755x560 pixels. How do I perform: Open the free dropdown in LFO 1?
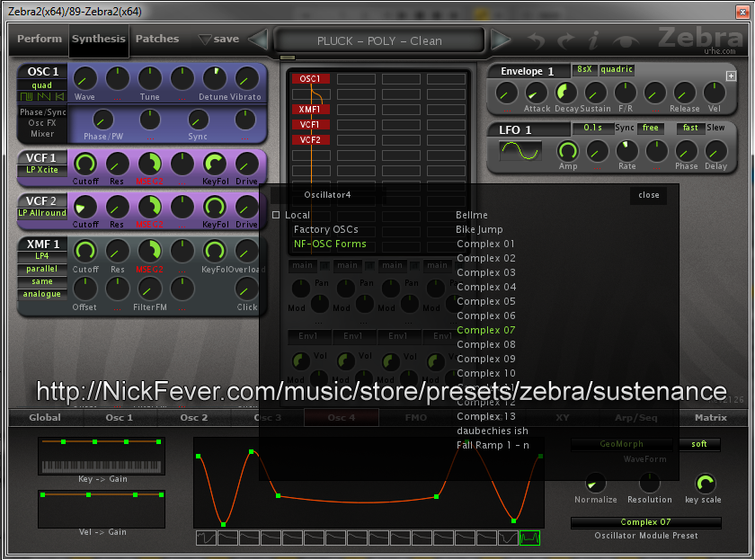coord(651,128)
